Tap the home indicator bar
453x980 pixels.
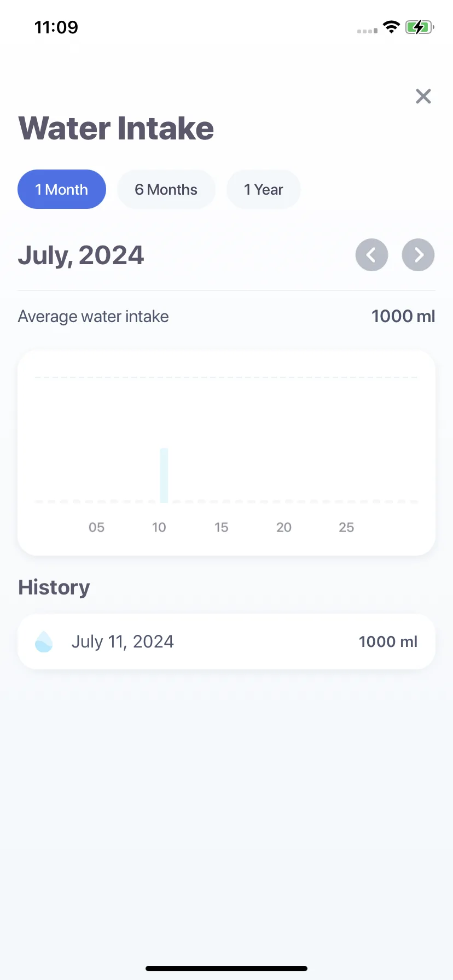[x=226, y=969]
